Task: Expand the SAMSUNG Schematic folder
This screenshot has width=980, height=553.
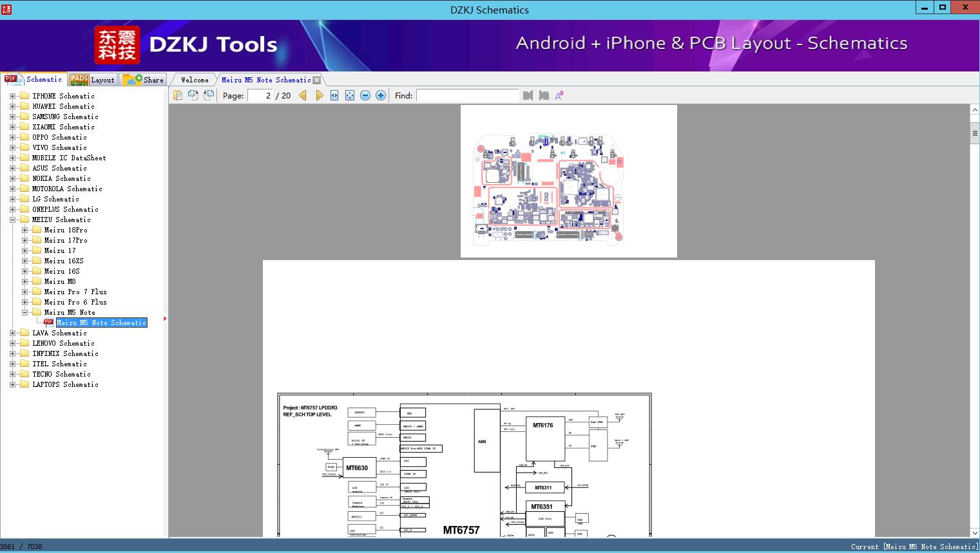Action: point(12,117)
